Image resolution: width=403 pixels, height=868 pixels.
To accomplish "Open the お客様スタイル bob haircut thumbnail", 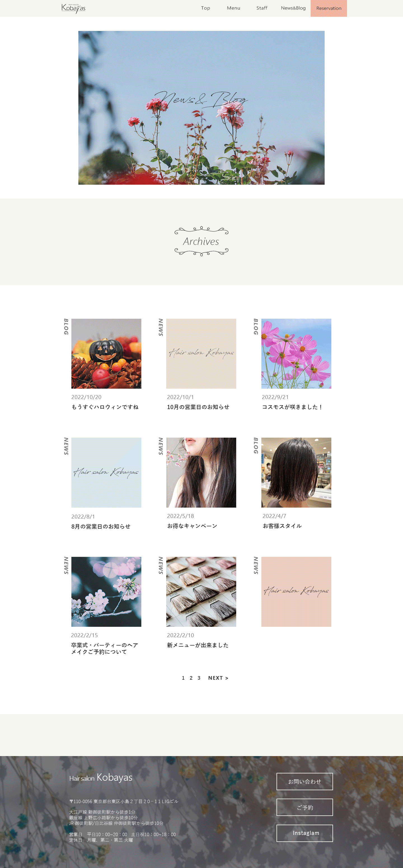I will coord(296,472).
